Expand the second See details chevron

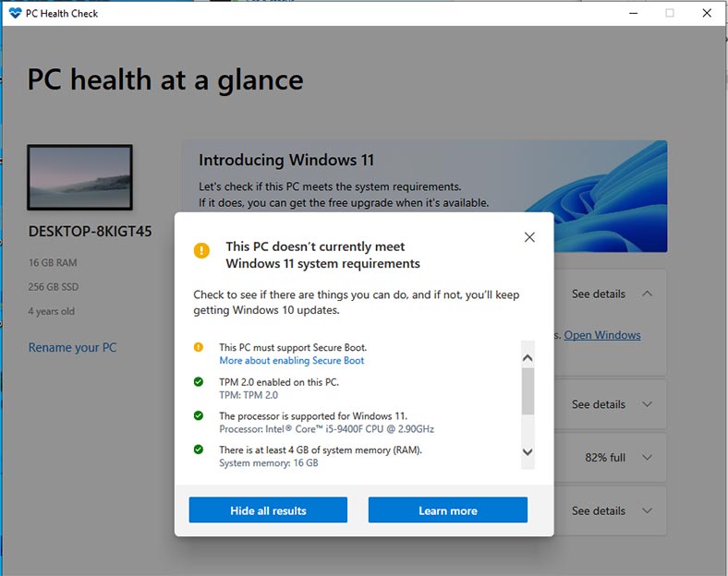point(648,404)
